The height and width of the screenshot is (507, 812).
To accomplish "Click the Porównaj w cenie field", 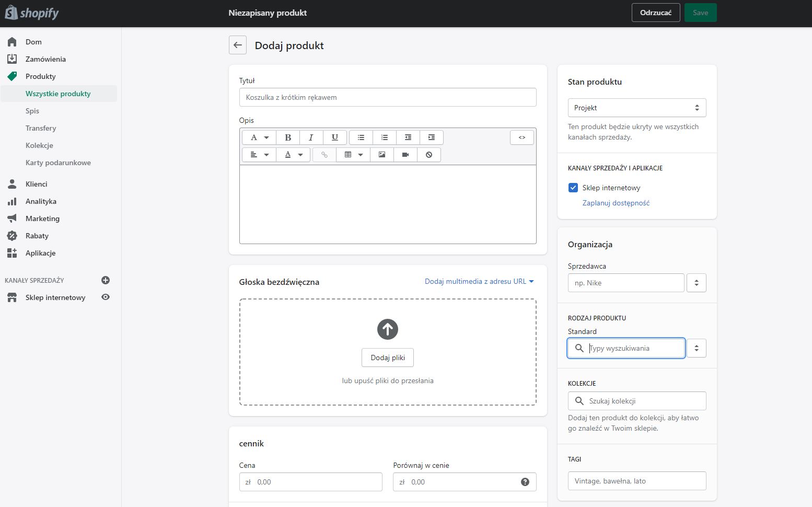I will (x=465, y=482).
